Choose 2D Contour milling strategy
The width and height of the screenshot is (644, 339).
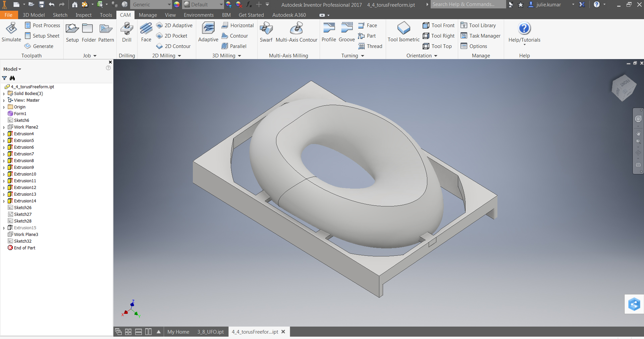pyautogui.click(x=174, y=46)
